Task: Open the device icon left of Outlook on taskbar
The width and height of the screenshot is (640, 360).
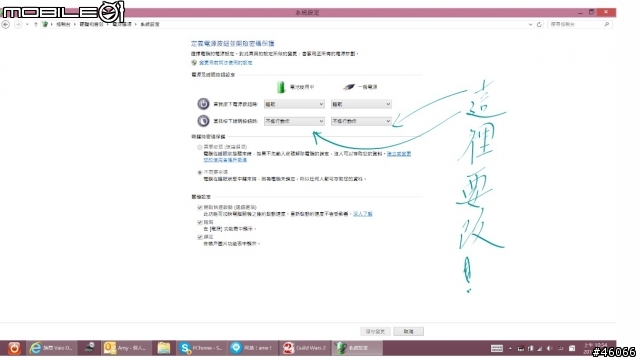Action: (x=89, y=348)
